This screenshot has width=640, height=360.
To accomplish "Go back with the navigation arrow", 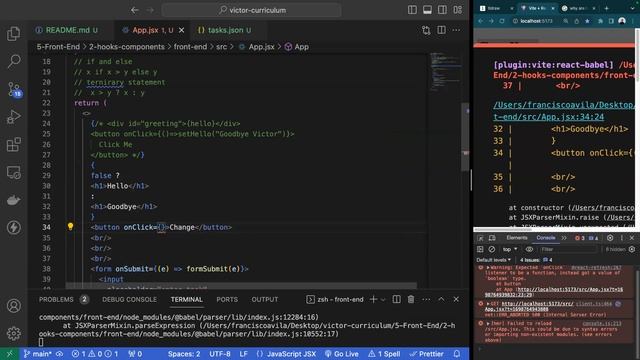I will pos(135,10).
